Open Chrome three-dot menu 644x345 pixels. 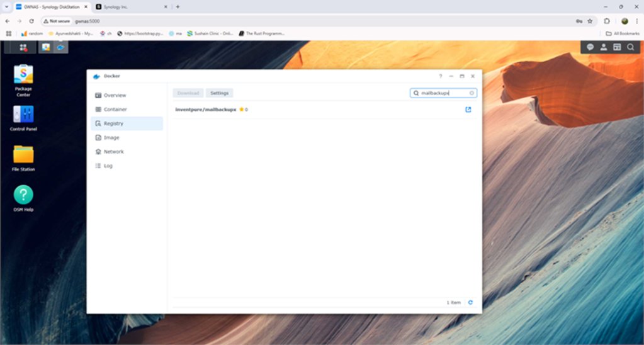pos(636,21)
